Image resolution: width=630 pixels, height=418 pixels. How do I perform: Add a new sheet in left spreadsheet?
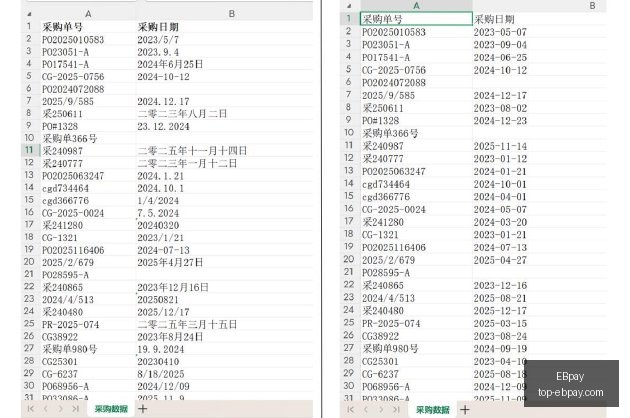[143, 409]
